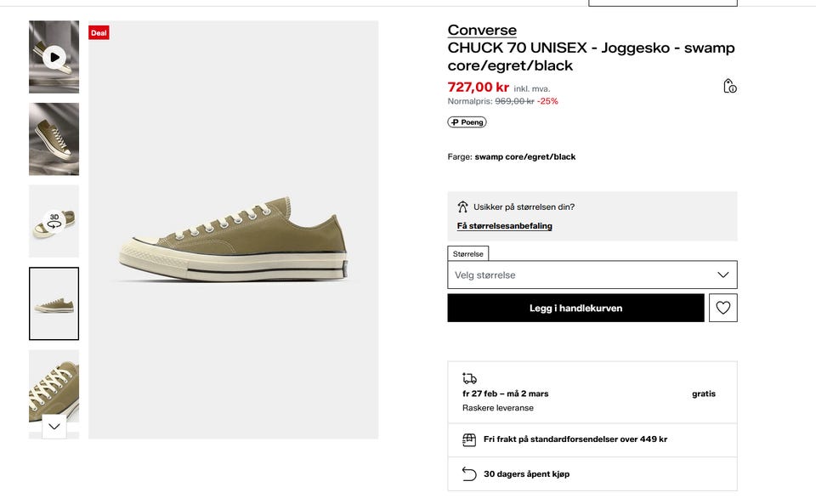Open the Velg størrelse dropdown
This screenshot has height=504, width=816.
point(592,275)
